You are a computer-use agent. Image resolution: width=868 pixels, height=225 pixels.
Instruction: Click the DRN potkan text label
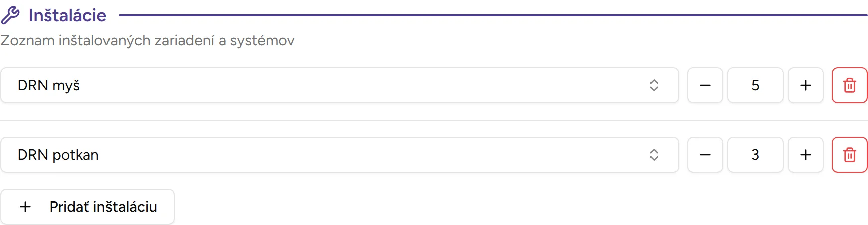pos(58,155)
